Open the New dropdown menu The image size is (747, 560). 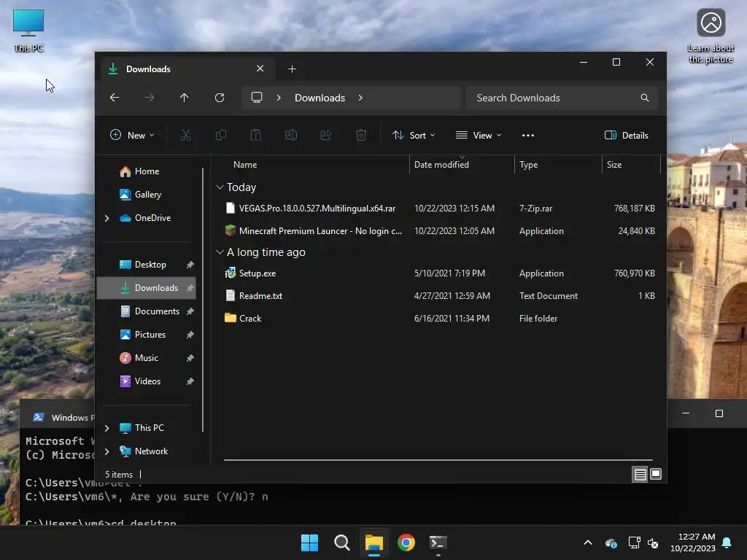pos(132,135)
